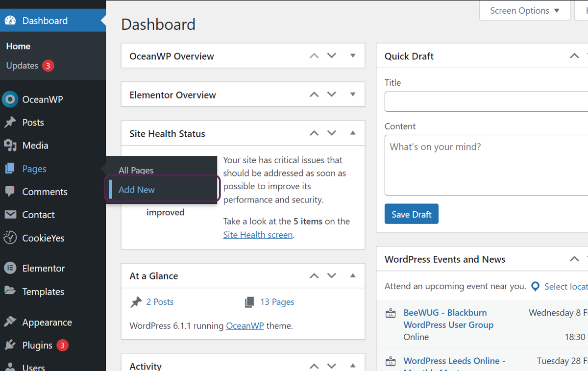588x371 pixels.
Task: Move Elementor Overview panel down
Action: pos(332,95)
